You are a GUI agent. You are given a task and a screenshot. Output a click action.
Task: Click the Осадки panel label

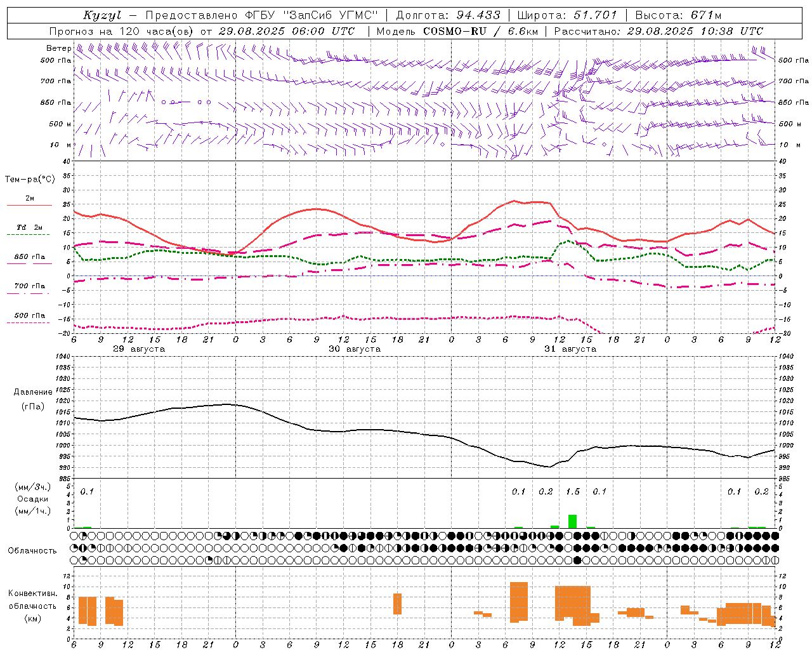(33, 499)
